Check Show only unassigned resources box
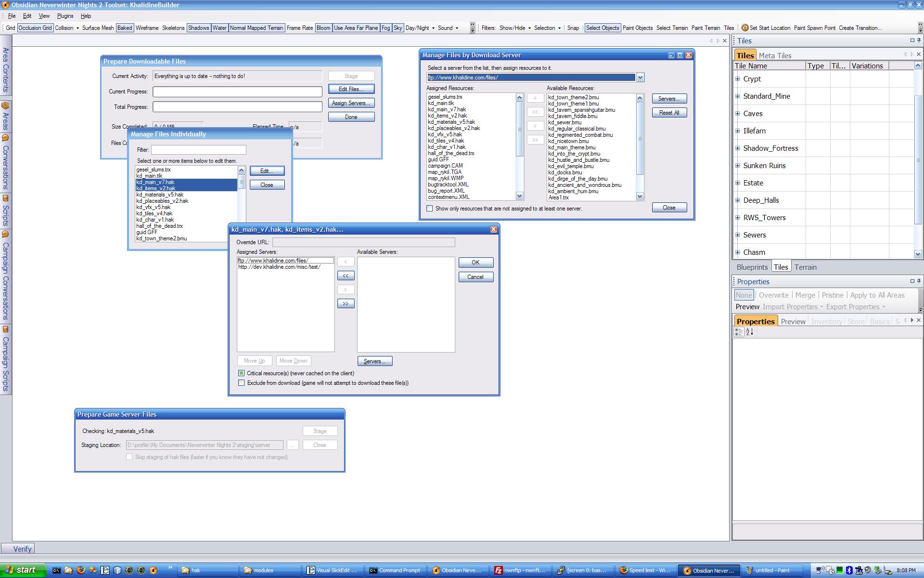This screenshot has width=924, height=578. click(430, 209)
